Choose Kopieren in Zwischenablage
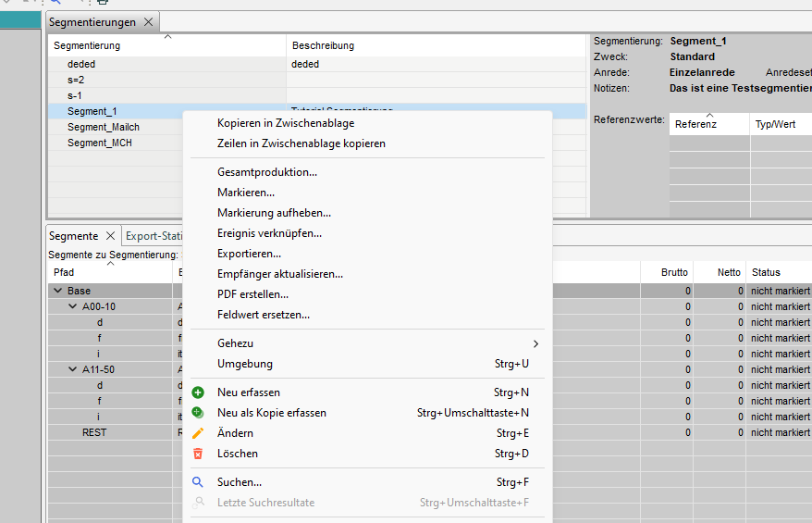Screen dimensions: 812x523 286,123
